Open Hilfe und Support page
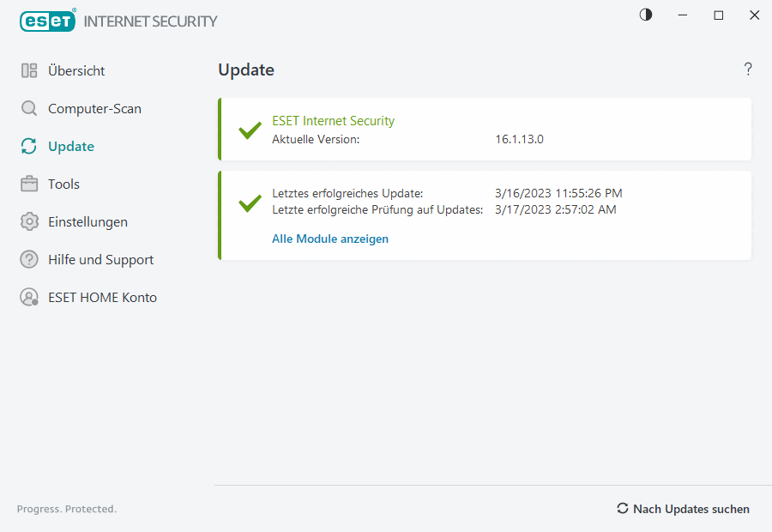Screen dimensions: 772x532 click(100, 260)
